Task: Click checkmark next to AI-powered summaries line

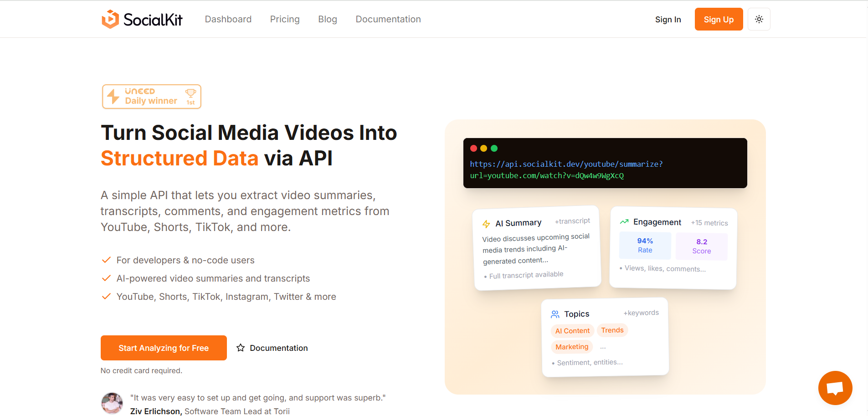Action: (106, 278)
